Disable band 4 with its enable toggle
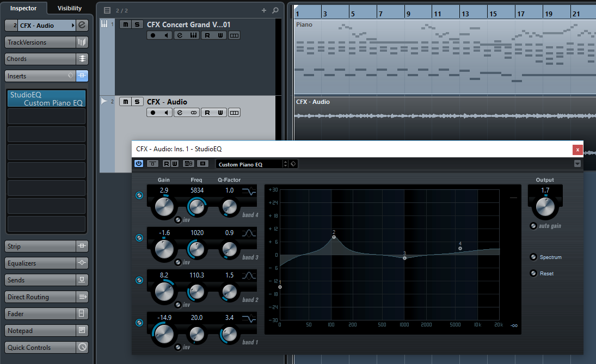This screenshot has width=596, height=364. pos(139,195)
